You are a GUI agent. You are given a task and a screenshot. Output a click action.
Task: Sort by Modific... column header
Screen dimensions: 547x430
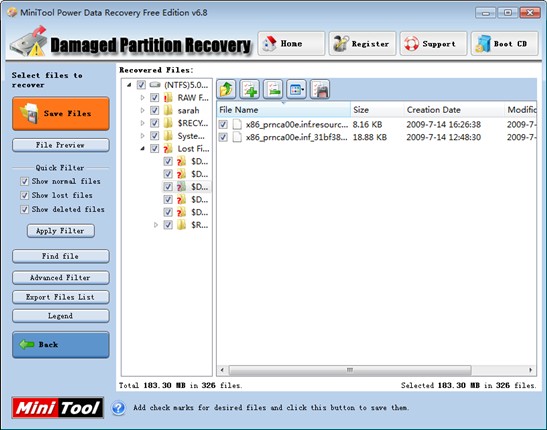(521, 110)
